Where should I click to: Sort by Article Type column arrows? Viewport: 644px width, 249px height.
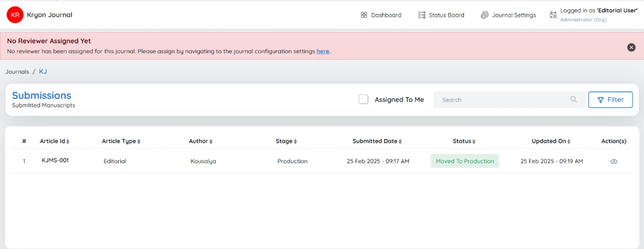click(x=139, y=141)
